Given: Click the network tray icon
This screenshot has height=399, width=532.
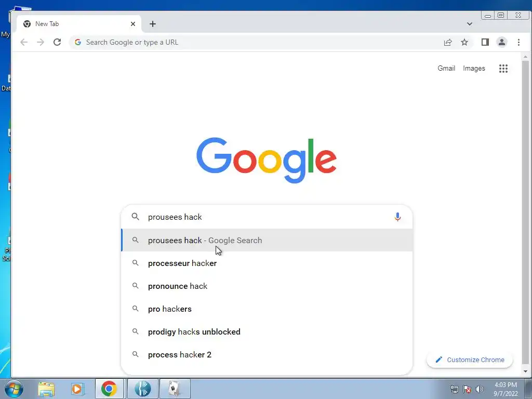Looking at the screenshot, I should tap(455, 389).
